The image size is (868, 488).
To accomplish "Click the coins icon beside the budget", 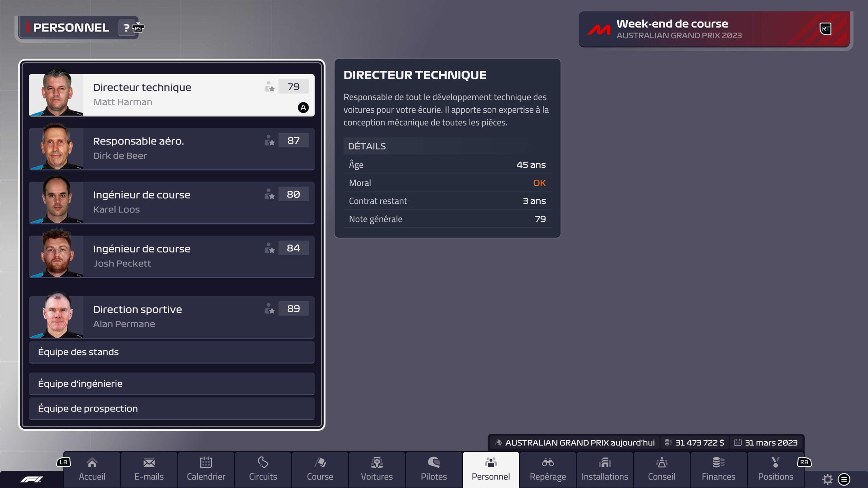I will click(668, 443).
